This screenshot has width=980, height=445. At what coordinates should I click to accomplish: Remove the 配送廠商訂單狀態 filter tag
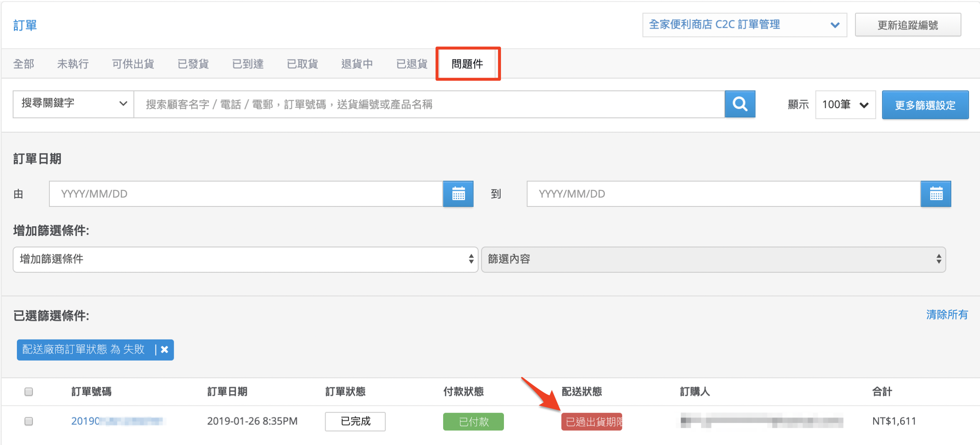[165, 350]
